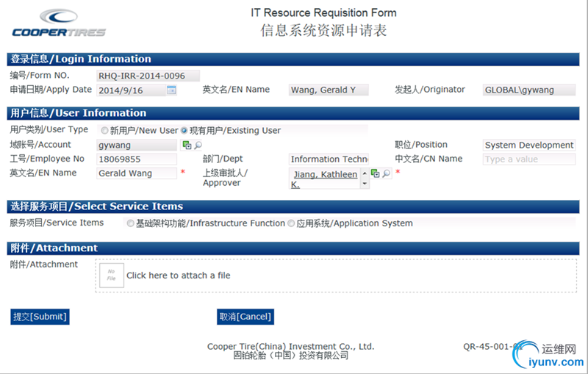The width and height of the screenshot is (588, 374).
Task: Click the No File attachment icon
Action: click(112, 276)
